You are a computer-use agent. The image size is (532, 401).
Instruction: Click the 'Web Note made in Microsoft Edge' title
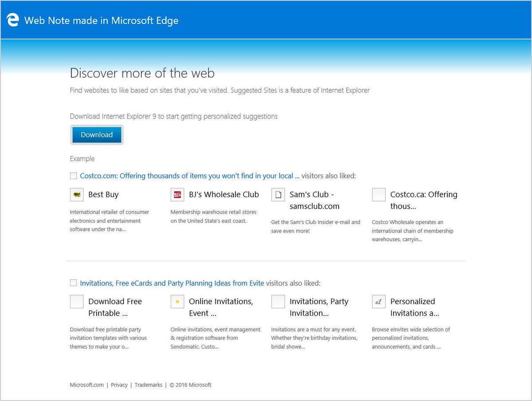tap(102, 20)
